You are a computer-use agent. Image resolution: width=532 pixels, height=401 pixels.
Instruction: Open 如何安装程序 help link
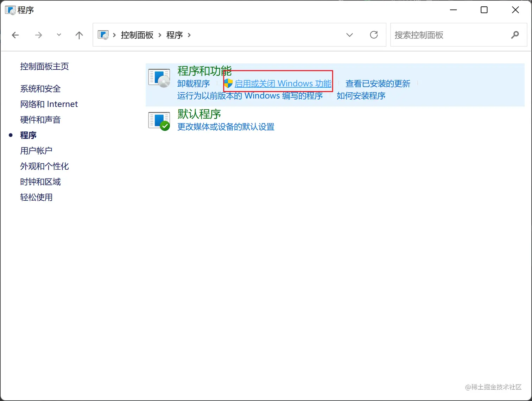(x=361, y=96)
